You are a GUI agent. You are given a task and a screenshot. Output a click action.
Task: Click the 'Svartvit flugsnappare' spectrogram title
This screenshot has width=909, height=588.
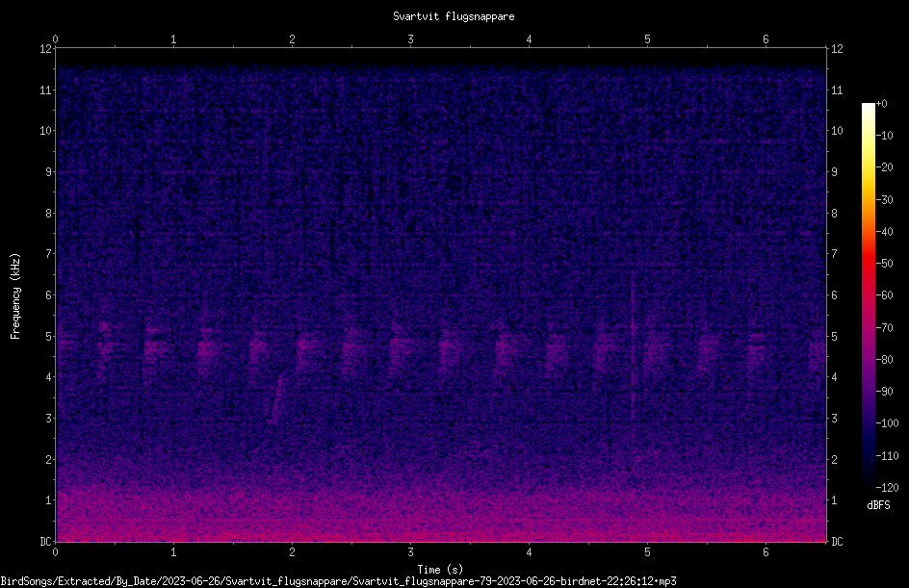454,16
